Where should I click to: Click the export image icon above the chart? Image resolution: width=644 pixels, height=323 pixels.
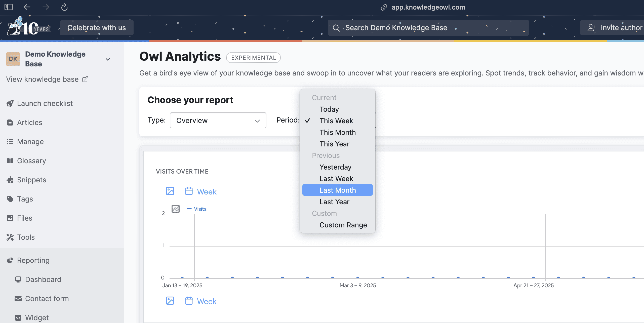pyautogui.click(x=170, y=191)
